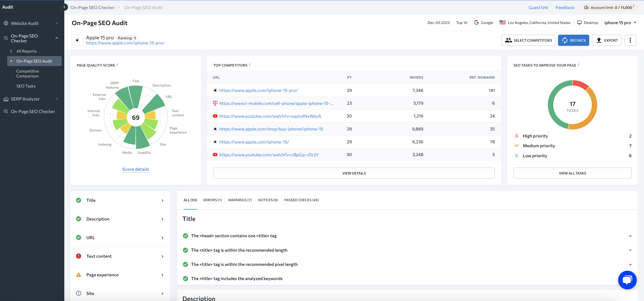The image size is (644, 301).
Task: Click the warning triangle beside Page experience
Action: (79, 275)
